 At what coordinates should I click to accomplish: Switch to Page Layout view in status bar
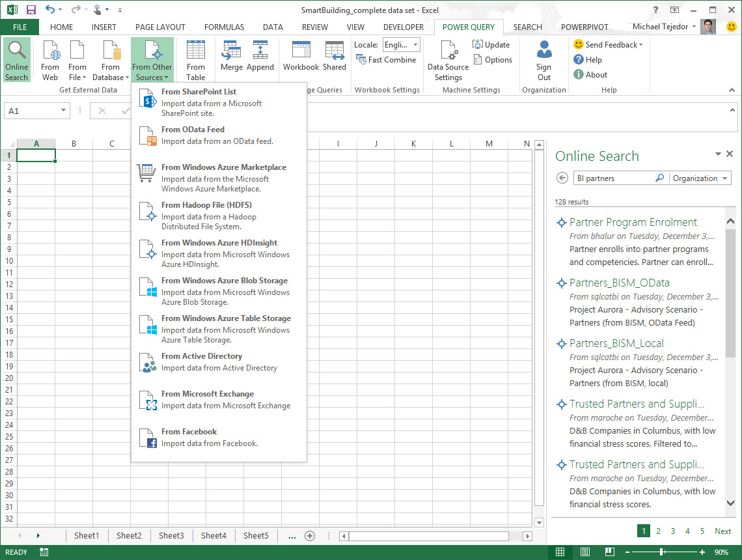click(585, 552)
